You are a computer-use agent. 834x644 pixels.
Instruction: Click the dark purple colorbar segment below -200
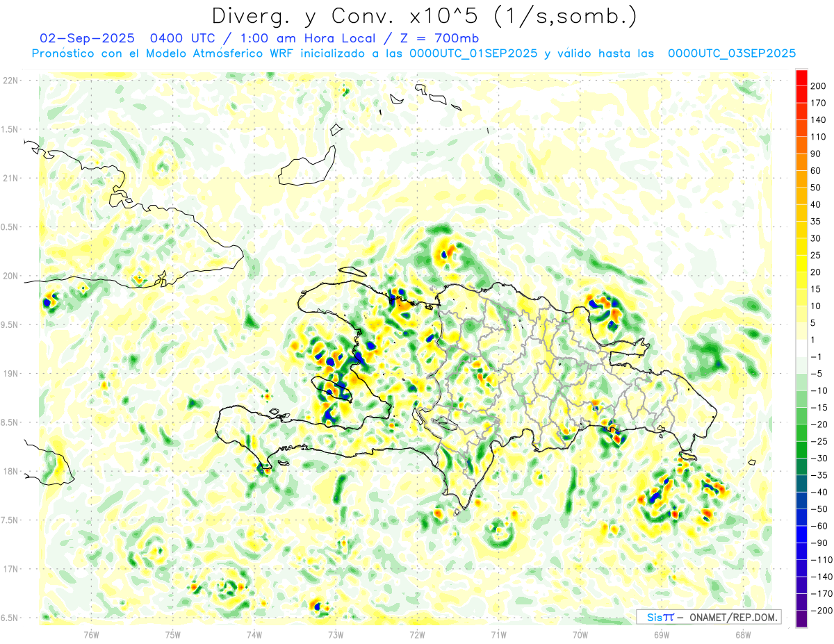click(x=801, y=620)
